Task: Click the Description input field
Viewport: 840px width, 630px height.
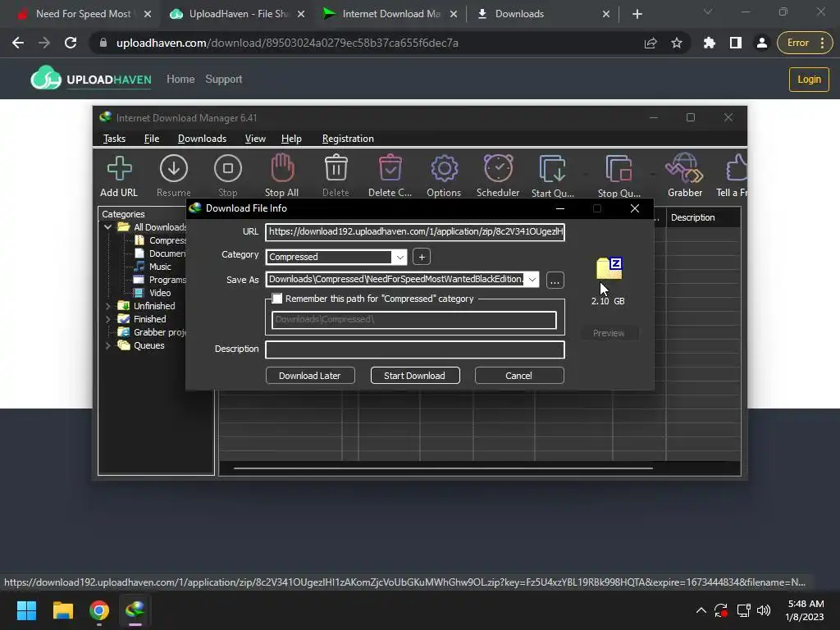Action: (x=414, y=349)
